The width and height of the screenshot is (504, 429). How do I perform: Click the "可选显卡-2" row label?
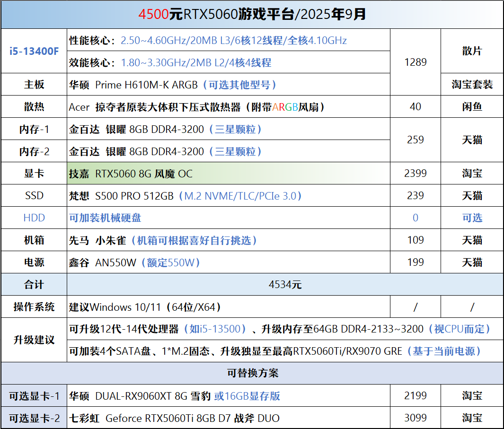(x=34, y=418)
